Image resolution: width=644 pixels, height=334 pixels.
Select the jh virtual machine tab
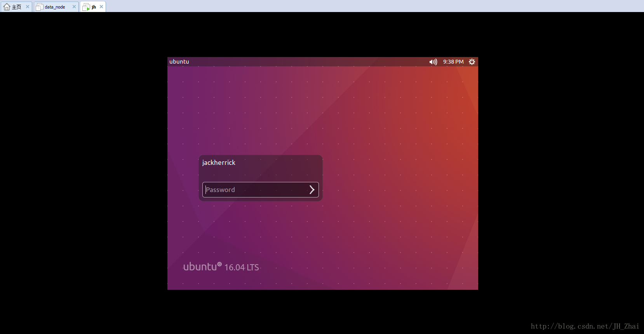pos(94,7)
